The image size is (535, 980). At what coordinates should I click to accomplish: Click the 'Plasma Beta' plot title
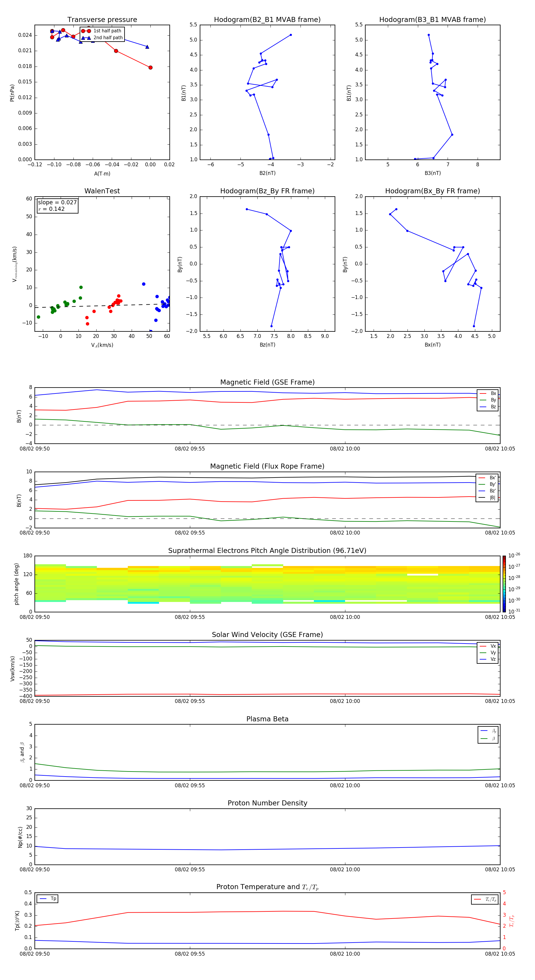267,719
